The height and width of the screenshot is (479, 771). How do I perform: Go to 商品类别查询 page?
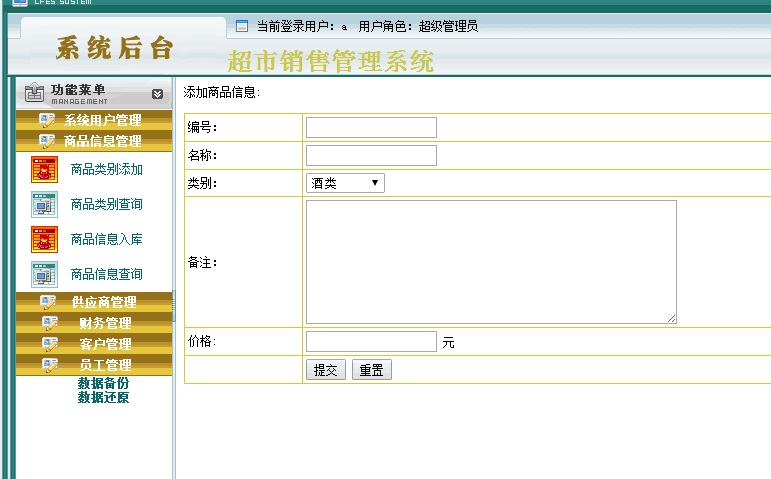pyautogui.click(x=107, y=205)
